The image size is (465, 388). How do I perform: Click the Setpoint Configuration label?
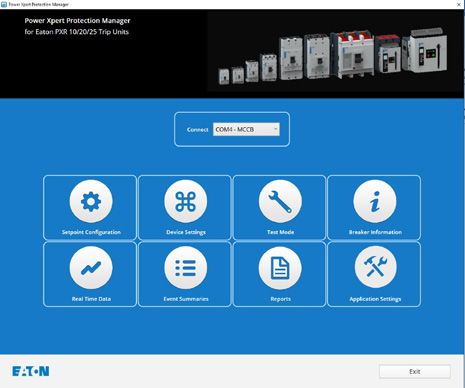pos(91,232)
